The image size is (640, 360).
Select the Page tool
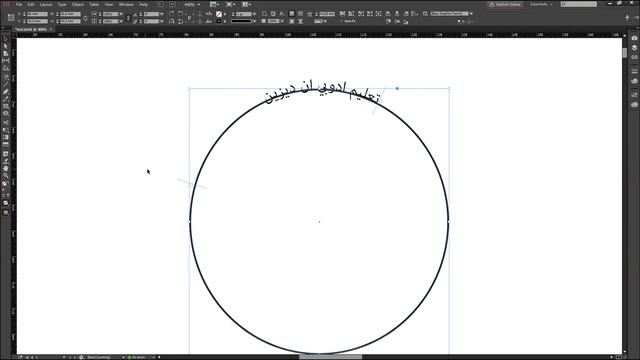5,53
